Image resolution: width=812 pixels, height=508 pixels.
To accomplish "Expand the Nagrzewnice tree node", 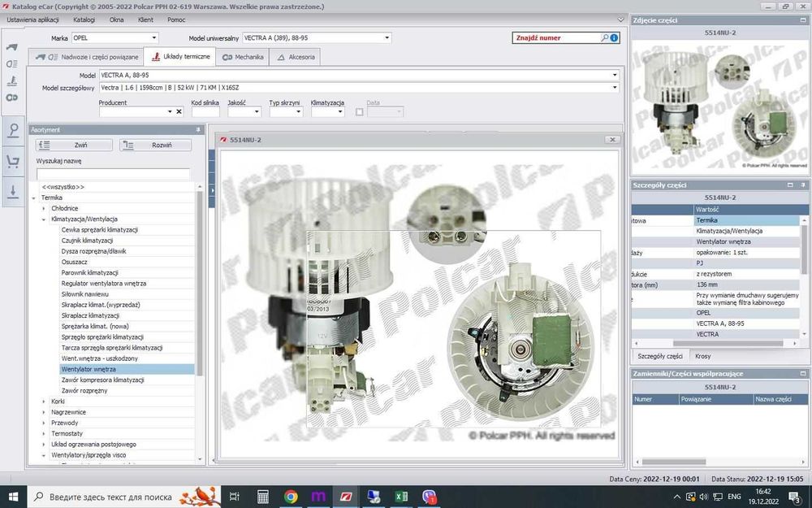I will [44, 412].
